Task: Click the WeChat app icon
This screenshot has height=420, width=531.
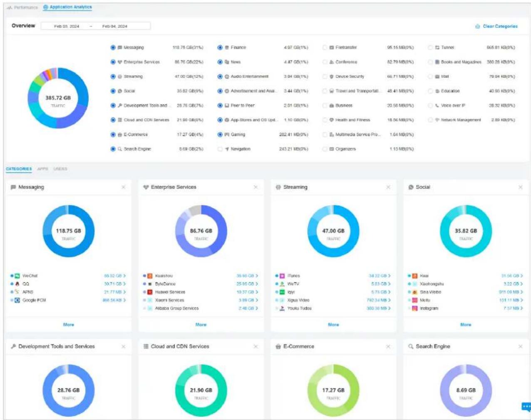Action: (x=17, y=276)
